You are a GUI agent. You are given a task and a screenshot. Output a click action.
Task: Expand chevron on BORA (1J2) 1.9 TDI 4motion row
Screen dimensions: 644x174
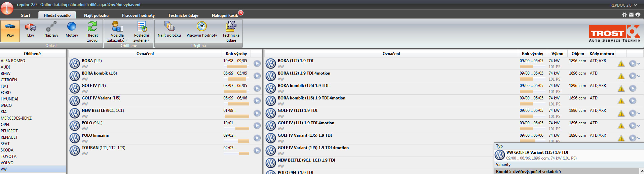[x=639, y=76]
